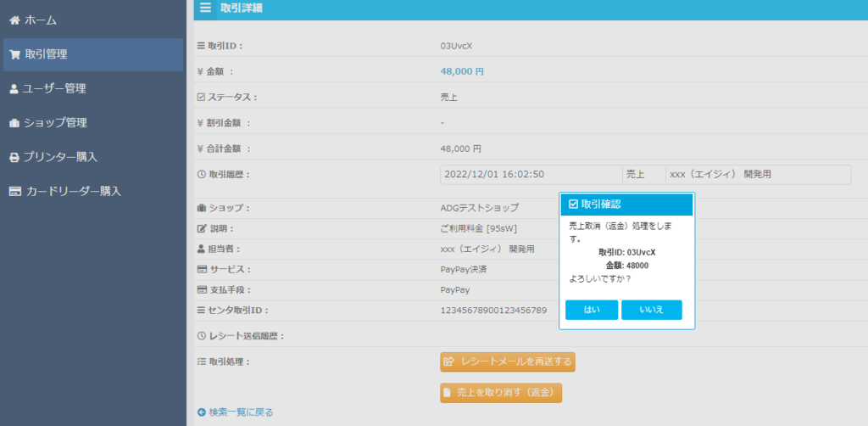Click the briefcase icon beside ショップ管理

[x=14, y=123]
